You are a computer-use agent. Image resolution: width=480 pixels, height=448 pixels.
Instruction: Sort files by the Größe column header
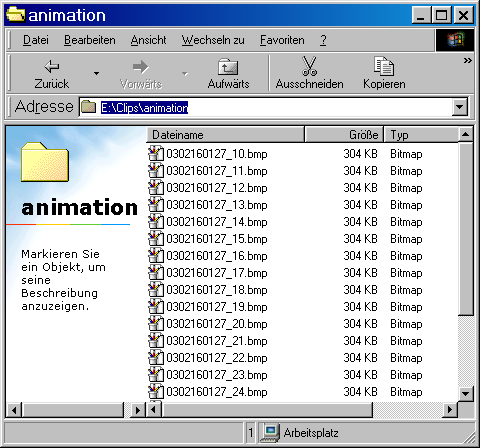[x=344, y=135]
